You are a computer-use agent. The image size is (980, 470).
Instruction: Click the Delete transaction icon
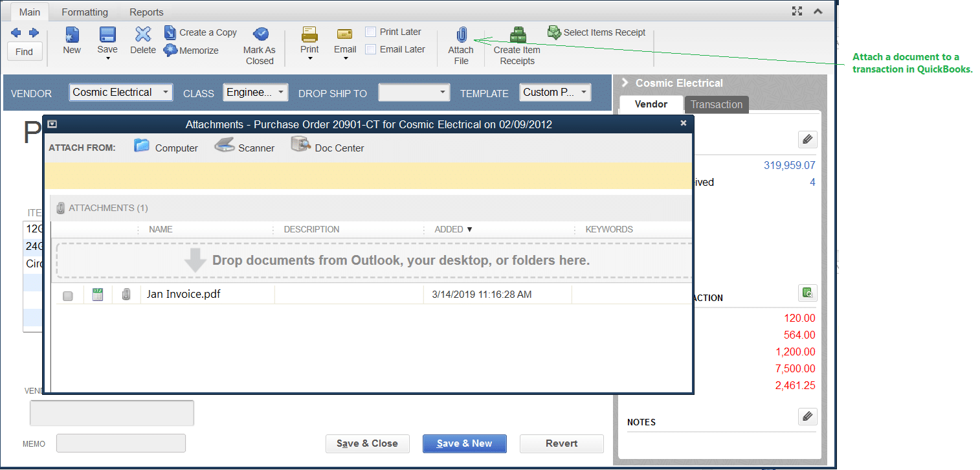click(x=143, y=34)
